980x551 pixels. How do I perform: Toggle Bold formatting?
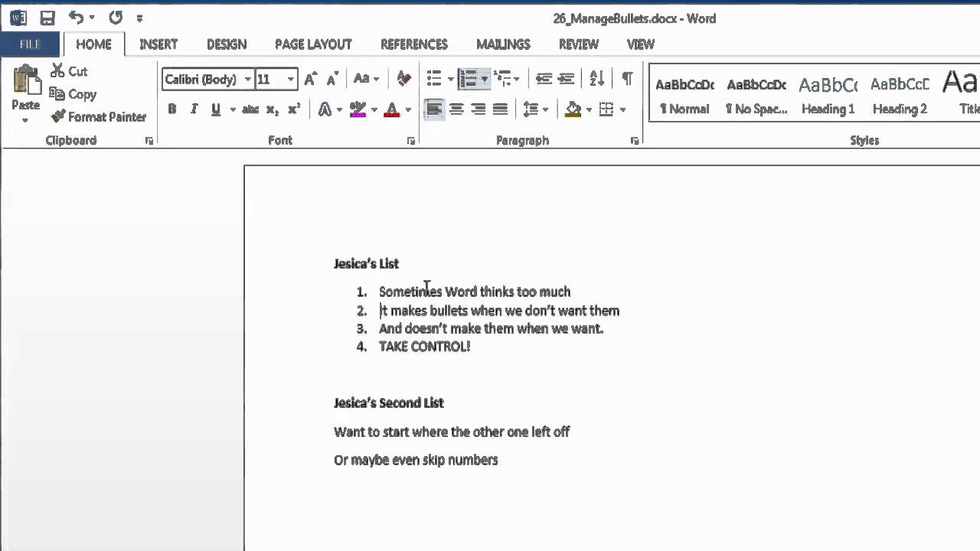(x=172, y=109)
